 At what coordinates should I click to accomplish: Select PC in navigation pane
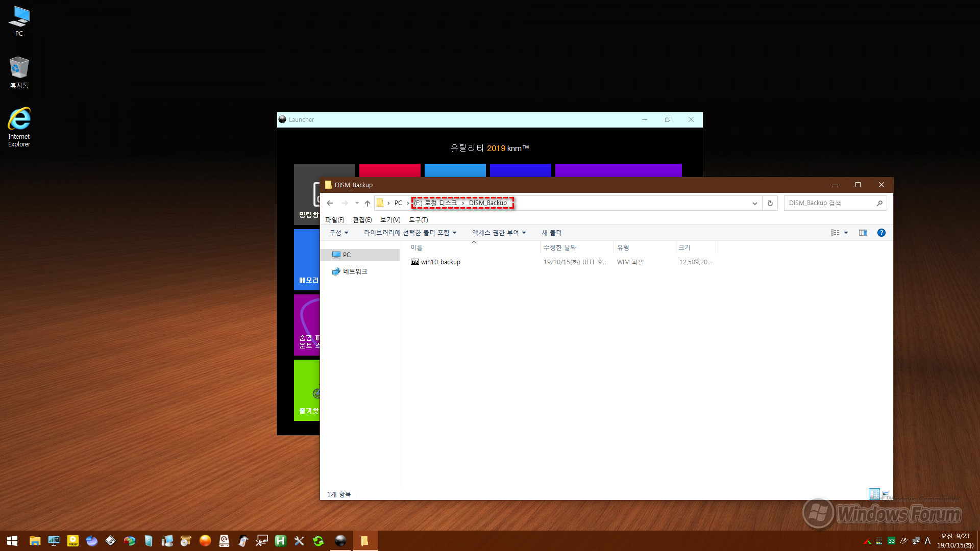click(360, 255)
